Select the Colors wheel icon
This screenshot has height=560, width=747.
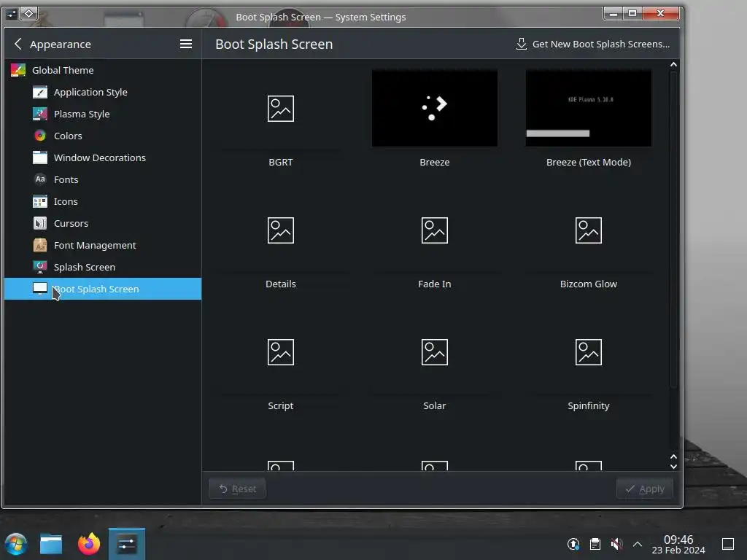(x=40, y=136)
